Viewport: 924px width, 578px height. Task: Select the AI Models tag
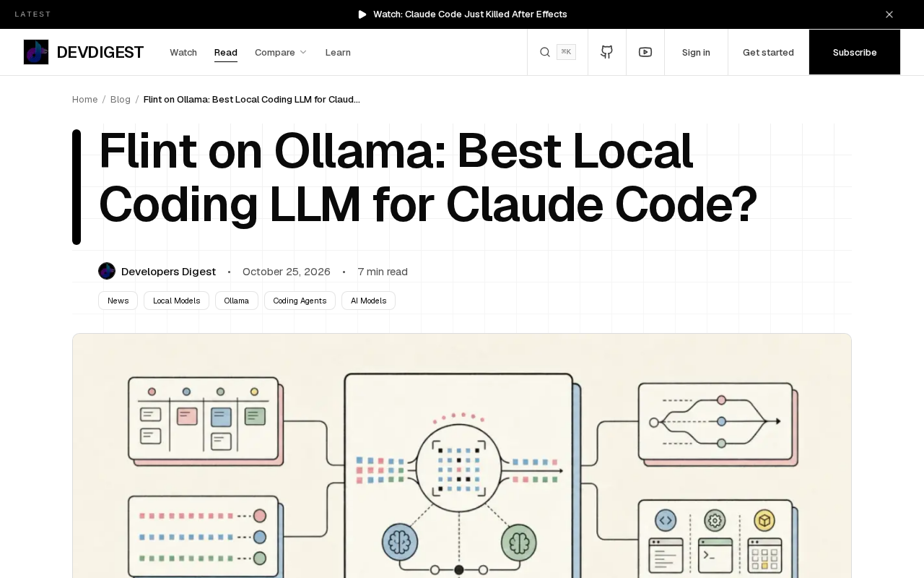tap(368, 301)
